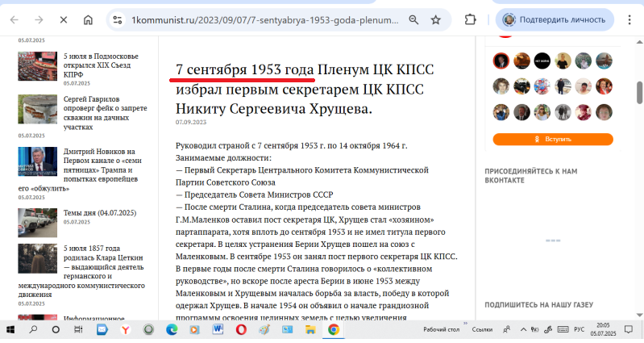
Task: Click the НЕТ ВОЙНЕ black avatar
Action: click(x=542, y=61)
